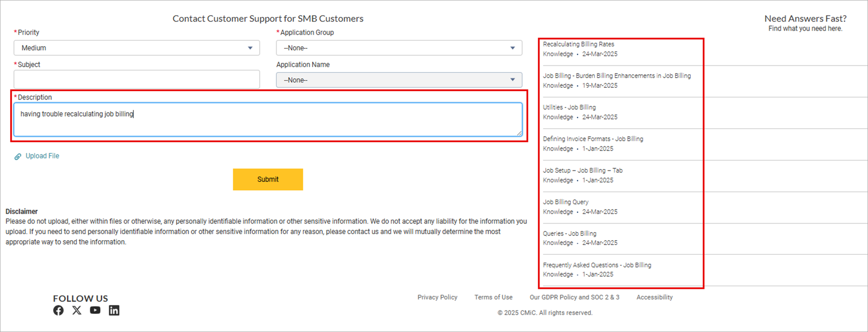This screenshot has width=868, height=332.
Task: Open Job Billing Burden Billing Enhancements article
Action: (x=616, y=76)
